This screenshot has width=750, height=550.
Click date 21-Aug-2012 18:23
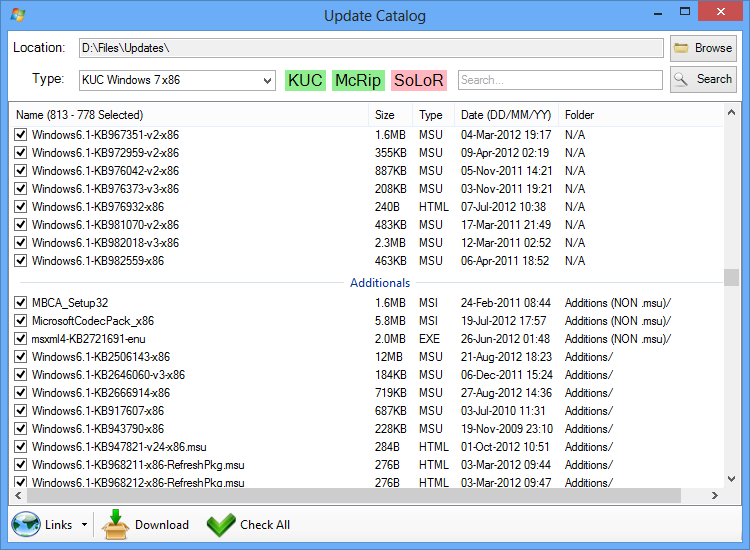tap(506, 357)
